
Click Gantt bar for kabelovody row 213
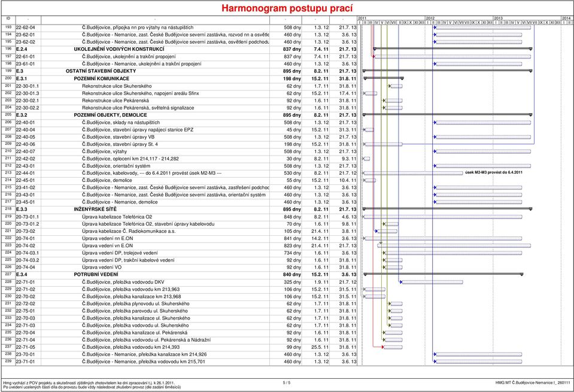tap(413, 173)
